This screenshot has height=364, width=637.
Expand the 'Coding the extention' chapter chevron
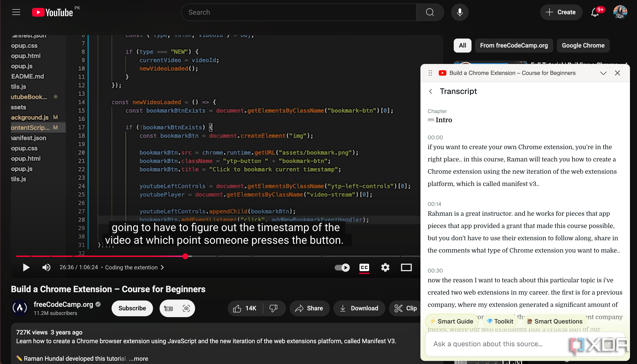coord(162,267)
